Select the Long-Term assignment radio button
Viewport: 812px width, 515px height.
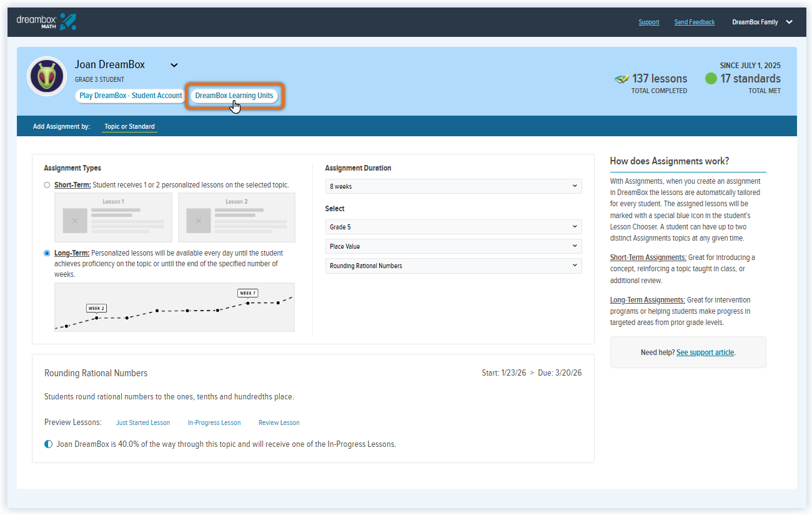point(47,253)
